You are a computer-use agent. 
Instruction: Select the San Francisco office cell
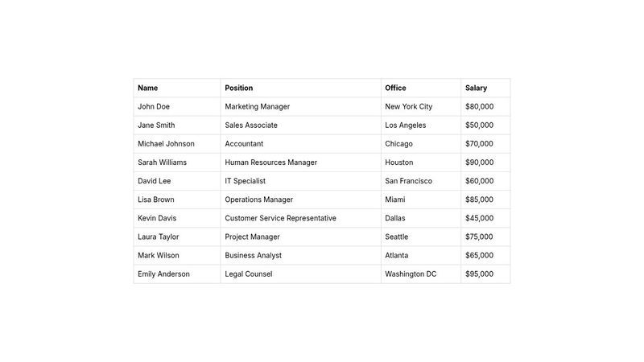[409, 181]
